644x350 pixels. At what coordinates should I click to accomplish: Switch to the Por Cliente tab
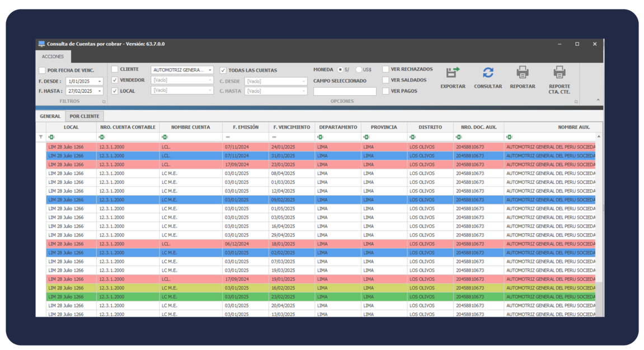coord(84,116)
